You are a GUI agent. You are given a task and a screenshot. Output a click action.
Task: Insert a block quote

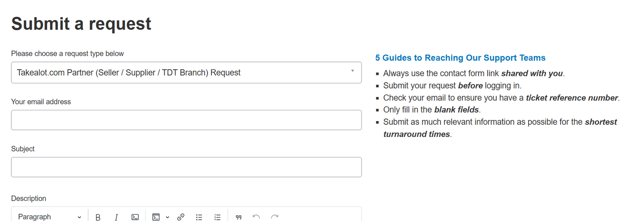[239, 217]
